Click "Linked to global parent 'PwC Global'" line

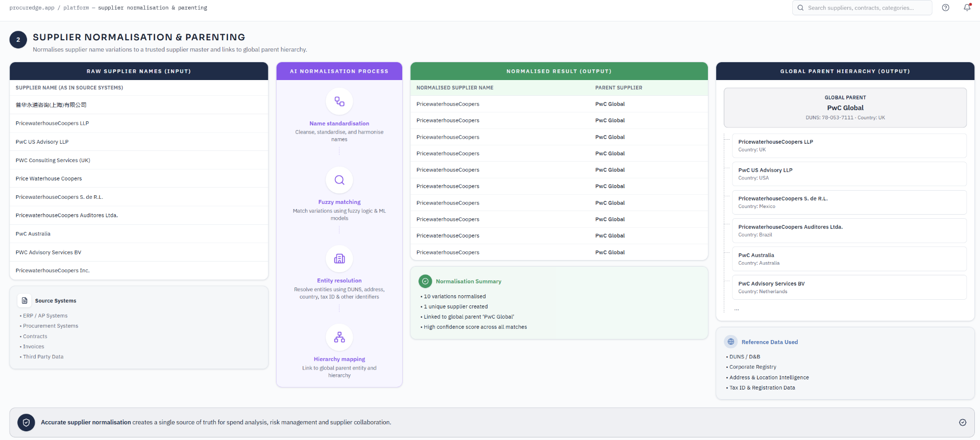[x=469, y=317]
